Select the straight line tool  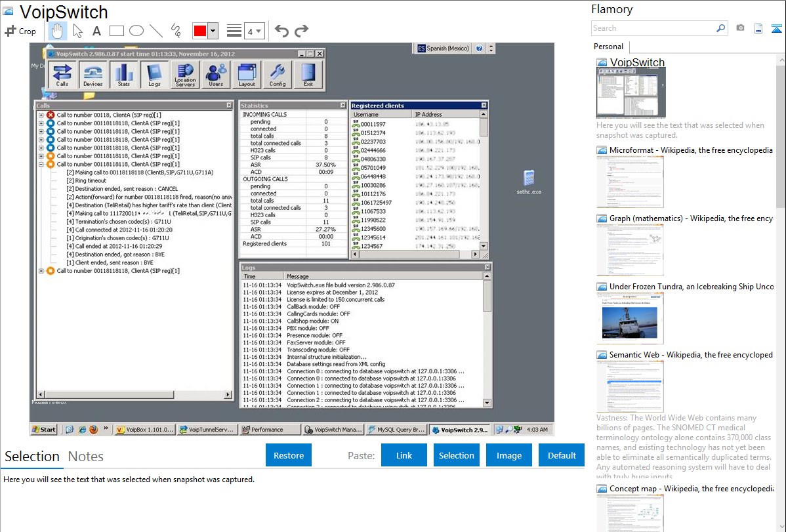click(155, 31)
